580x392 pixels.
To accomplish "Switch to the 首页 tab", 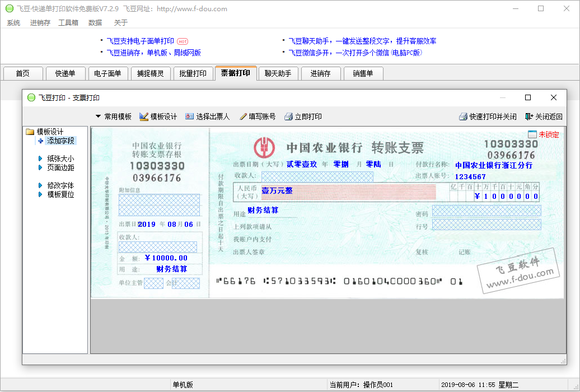I will (23, 74).
